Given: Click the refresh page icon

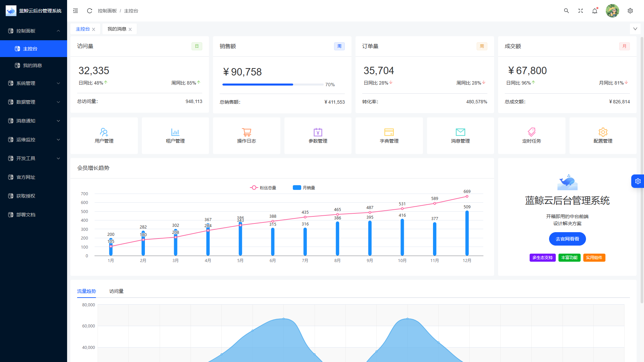Looking at the screenshot, I should coord(90,11).
